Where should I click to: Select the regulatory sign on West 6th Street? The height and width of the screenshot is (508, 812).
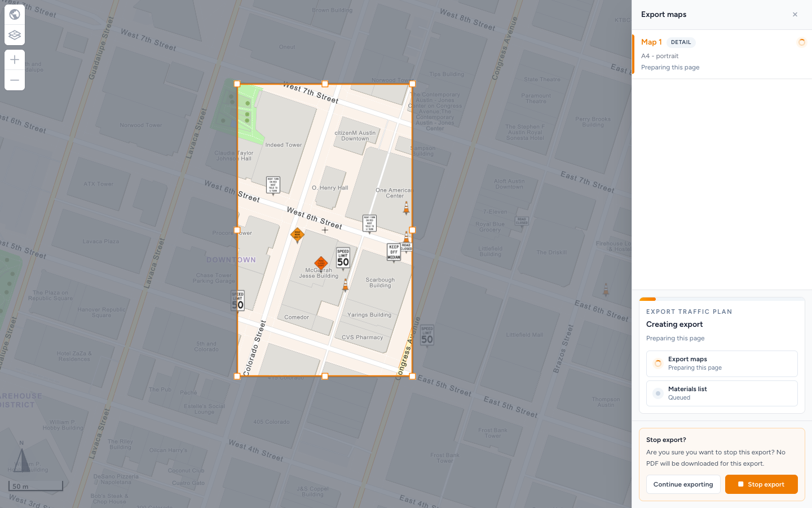(369, 223)
